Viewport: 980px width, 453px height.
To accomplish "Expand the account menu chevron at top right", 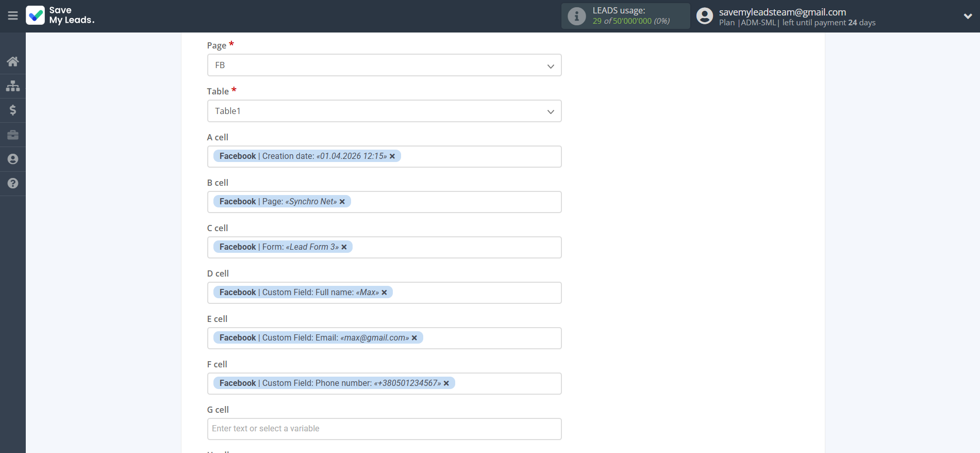I will coord(968,16).
